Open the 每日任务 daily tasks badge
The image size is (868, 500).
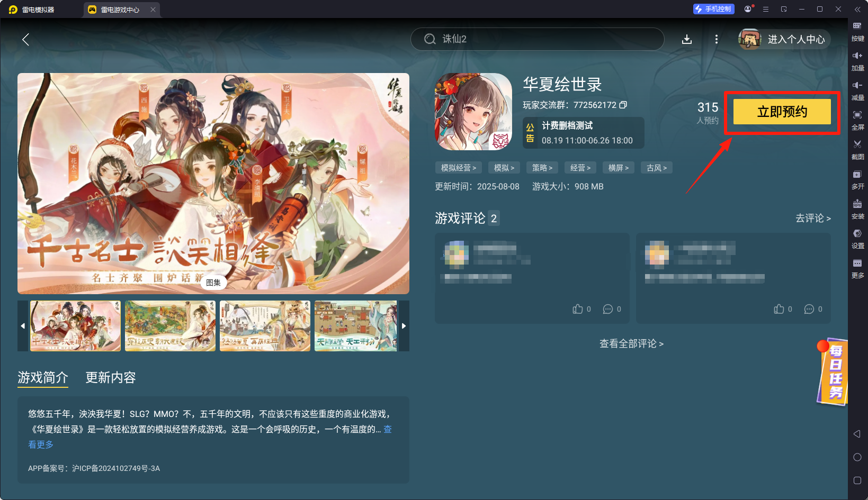(833, 372)
